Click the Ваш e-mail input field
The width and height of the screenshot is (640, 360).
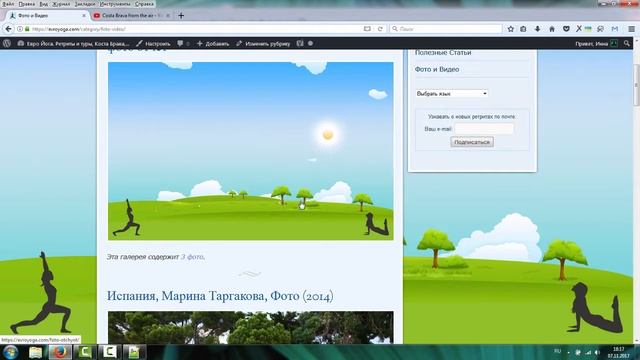click(484, 129)
